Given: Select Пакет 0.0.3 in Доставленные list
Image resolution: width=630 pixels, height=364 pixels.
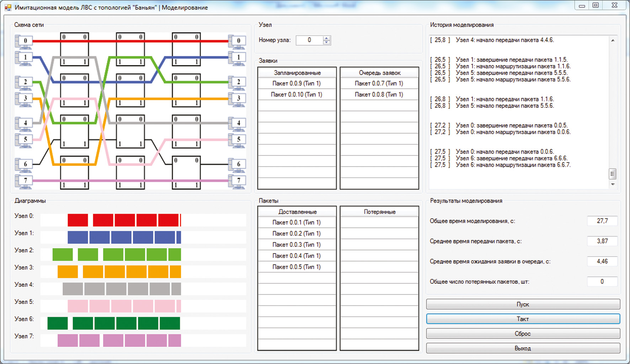Looking at the screenshot, I should [297, 245].
